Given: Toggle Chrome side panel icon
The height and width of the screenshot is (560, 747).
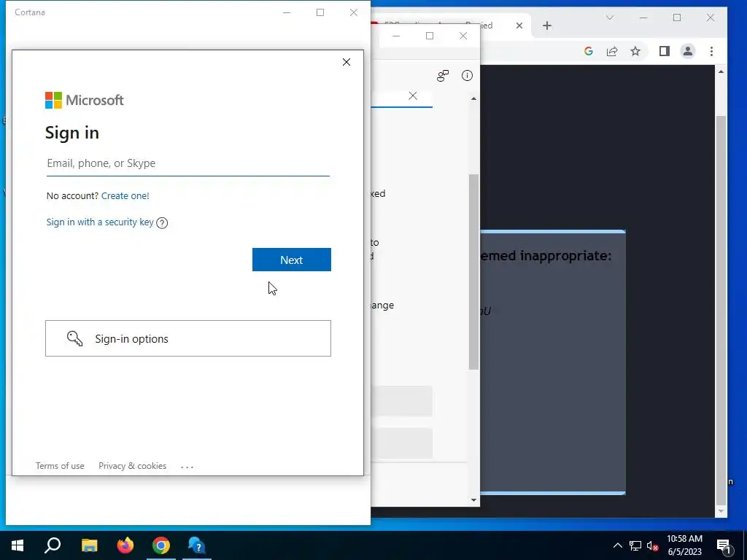Looking at the screenshot, I should click(x=664, y=52).
